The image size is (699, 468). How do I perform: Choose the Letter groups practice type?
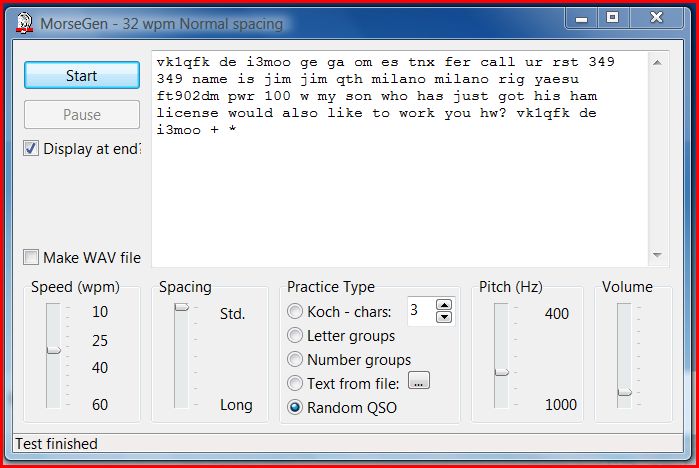point(295,336)
